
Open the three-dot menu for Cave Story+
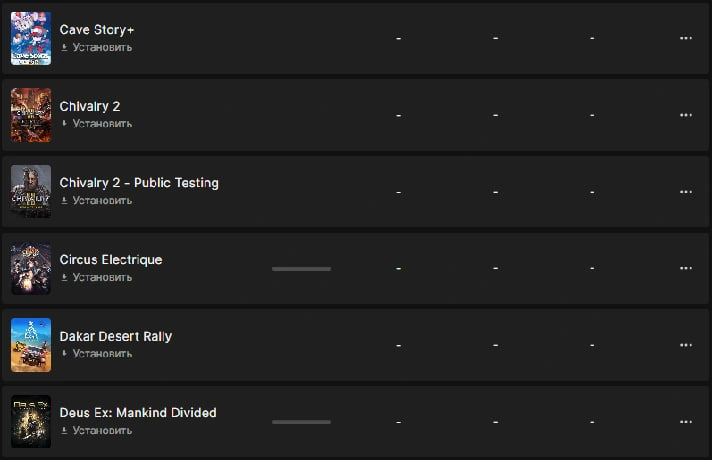point(685,38)
